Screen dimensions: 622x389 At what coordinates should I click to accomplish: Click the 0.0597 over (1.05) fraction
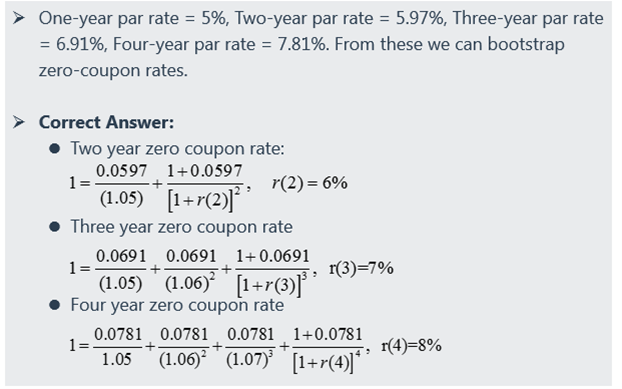click(121, 185)
